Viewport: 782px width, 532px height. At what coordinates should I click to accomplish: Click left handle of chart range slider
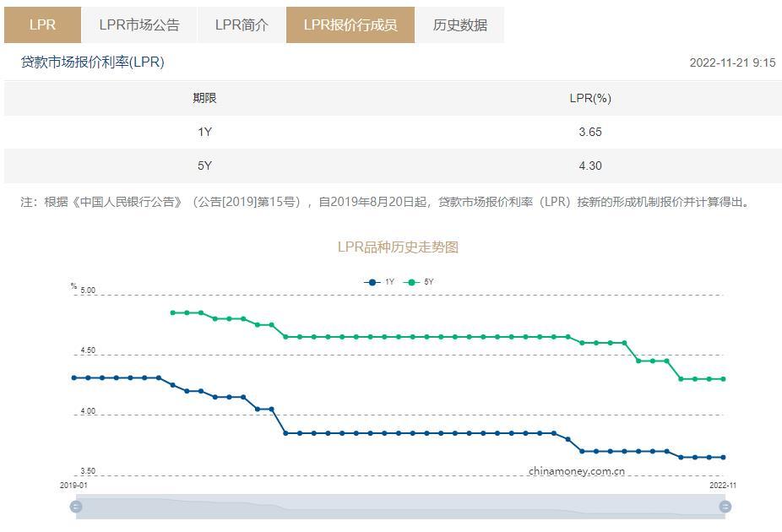point(76,507)
